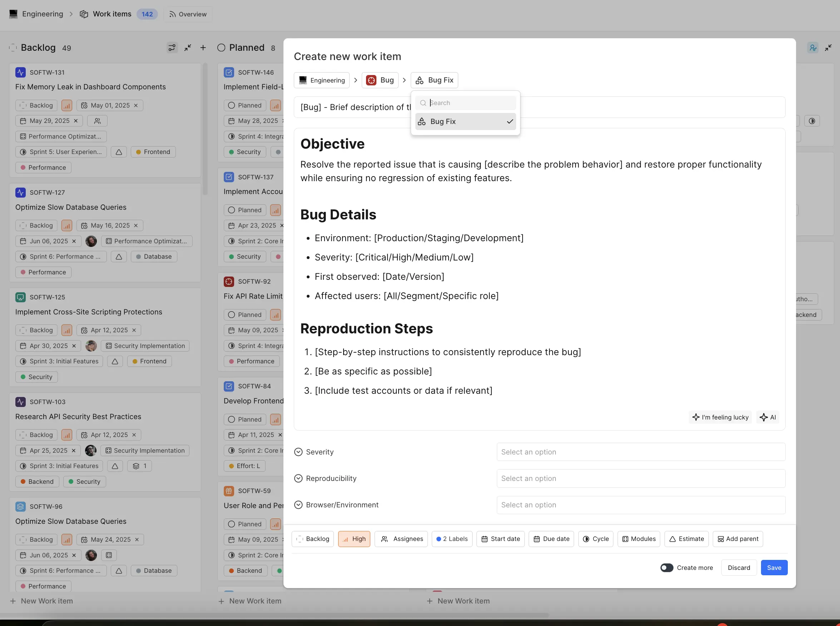Add work item to Backlog column with plus icon
Screen dimensions: 840x626
coord(203,48)
